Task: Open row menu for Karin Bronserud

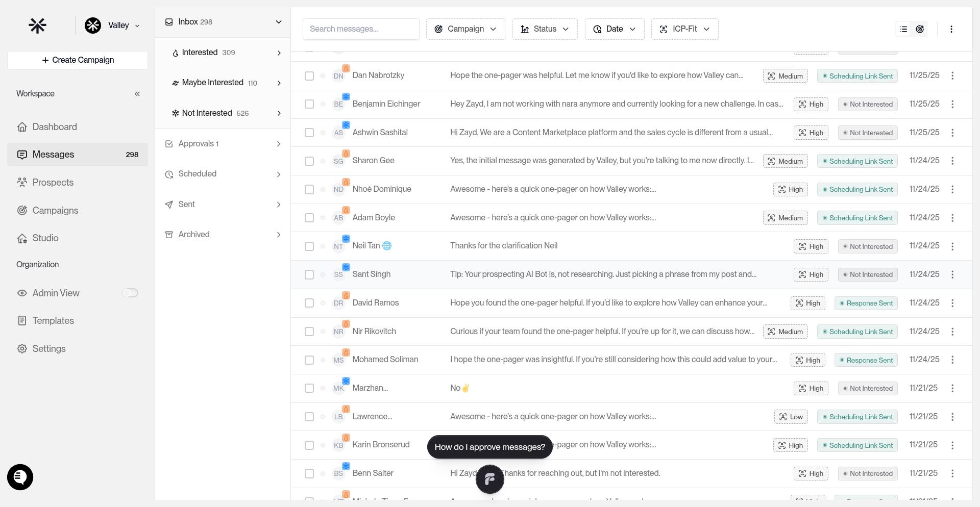Action: [952, 445]
